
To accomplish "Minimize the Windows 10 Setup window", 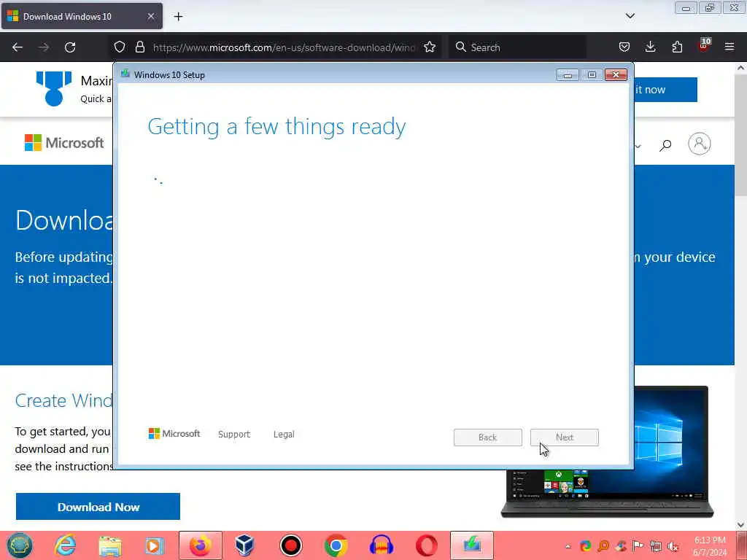I will click(x=568, y=75).
